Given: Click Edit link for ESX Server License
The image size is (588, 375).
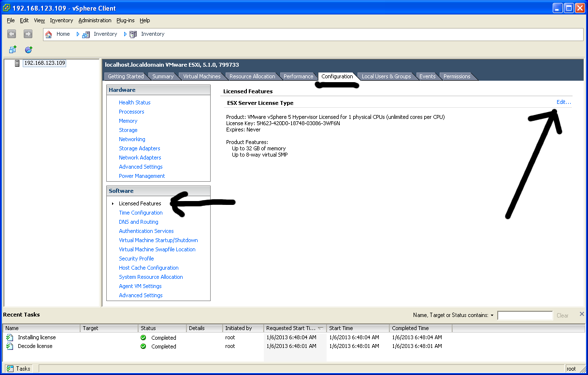Looking at the screenshot, I should [563, 102].
